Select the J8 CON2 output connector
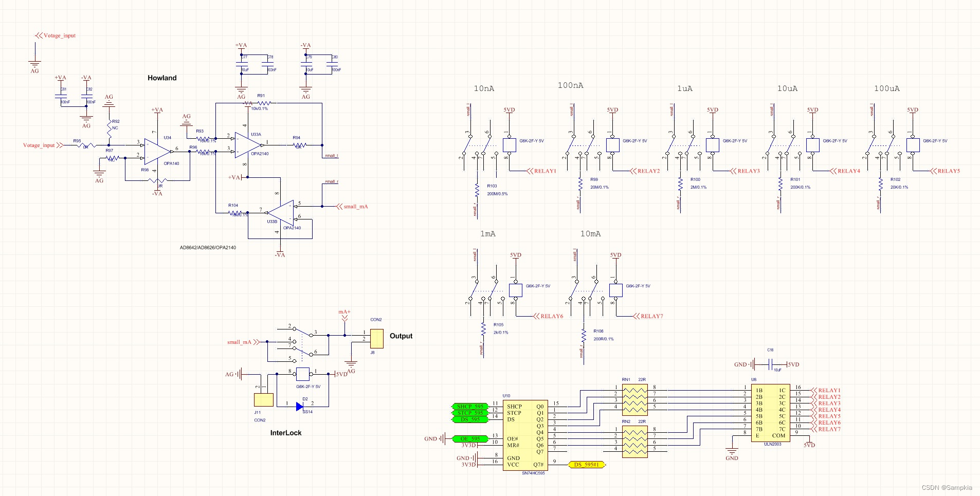Image resolution: width=980 pixels, height=496 pixels. (x=376, y=338)
